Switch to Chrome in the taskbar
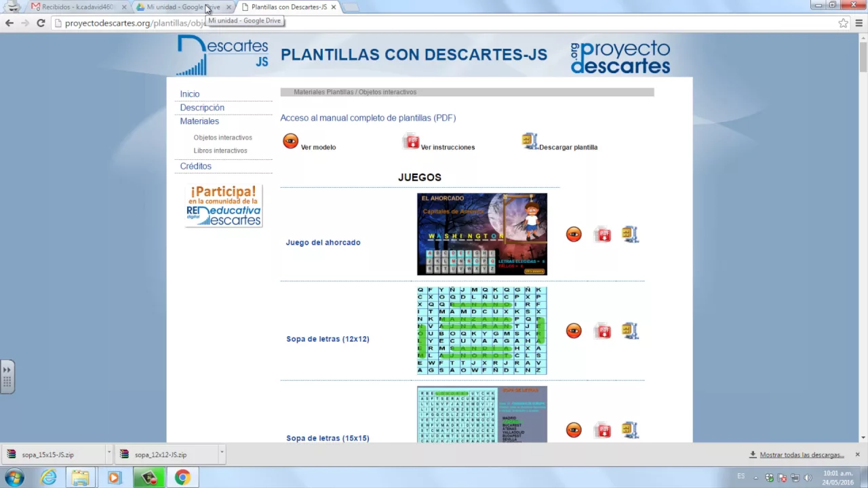868x488 pixels. click(182, 478)
